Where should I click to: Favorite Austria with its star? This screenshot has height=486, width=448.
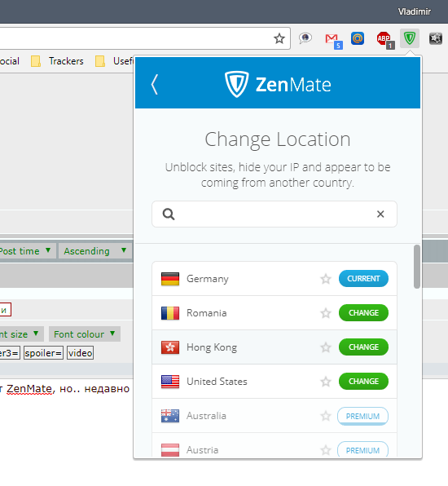[326, 450]
